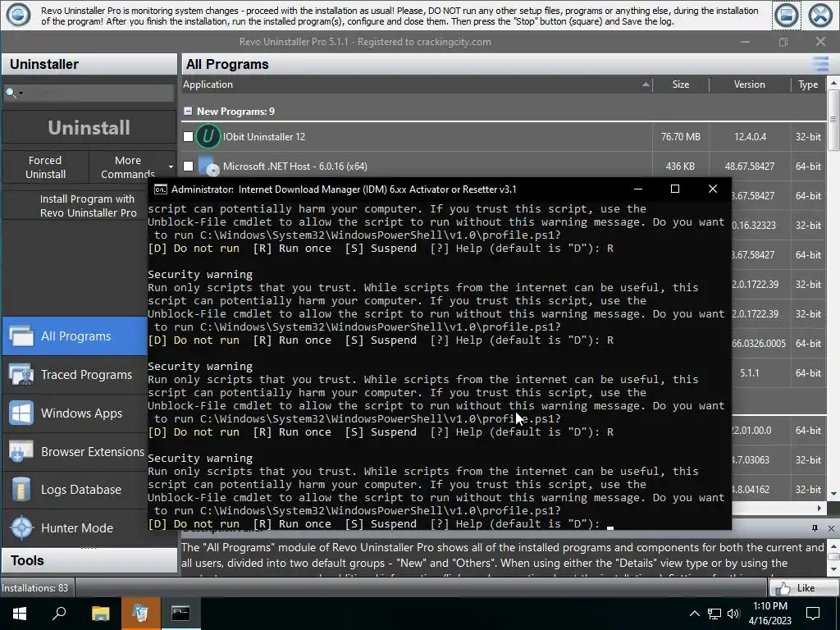Open network status tray icon

714,614
